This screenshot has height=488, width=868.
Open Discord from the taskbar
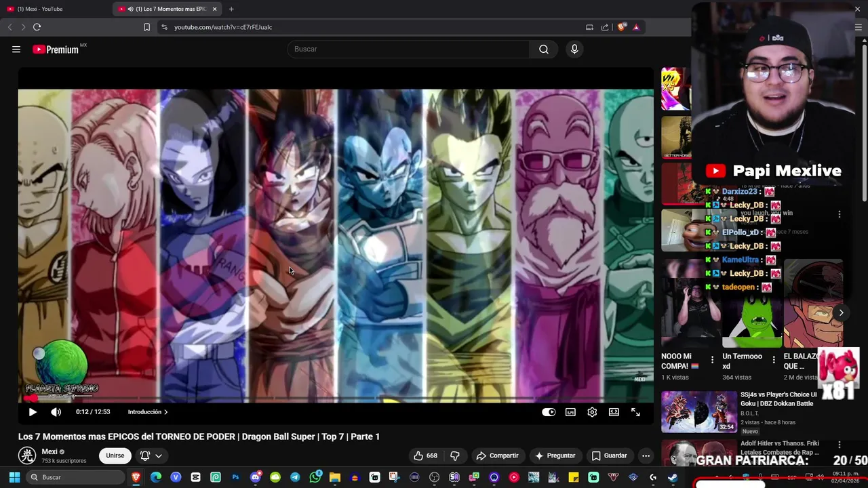click(x=255, y=477)
